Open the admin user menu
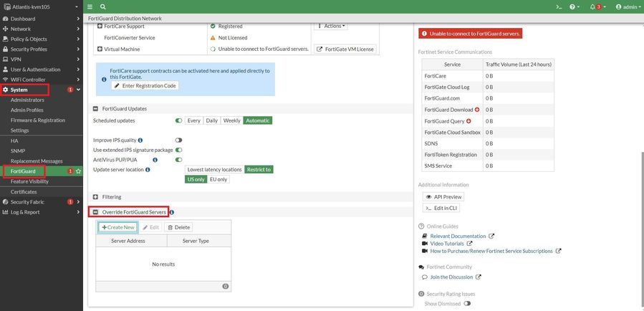The width and height of the screenshot is (644, 311). (x=628, y=7)
